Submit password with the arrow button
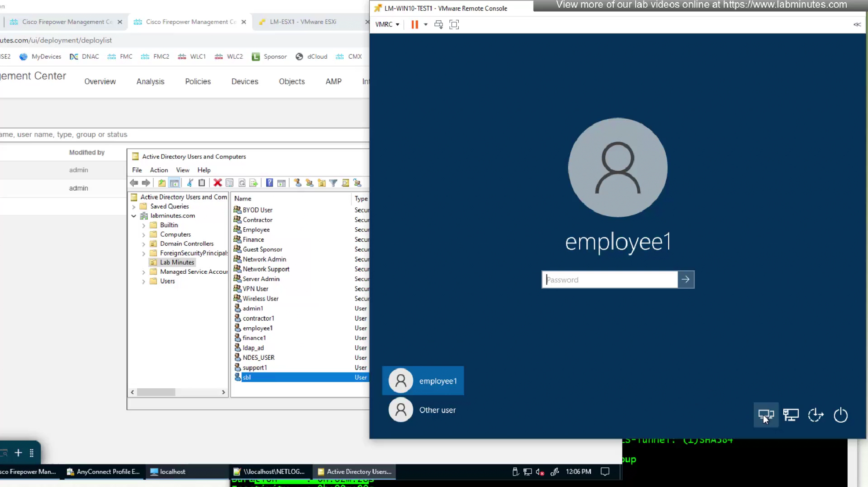This screenshot has height=487, width=868. 685,280
